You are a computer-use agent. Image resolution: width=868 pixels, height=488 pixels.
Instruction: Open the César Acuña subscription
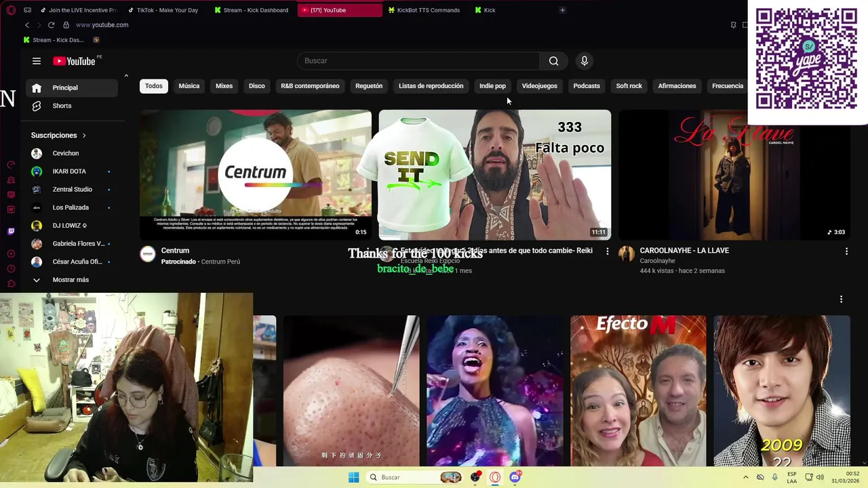71,262
